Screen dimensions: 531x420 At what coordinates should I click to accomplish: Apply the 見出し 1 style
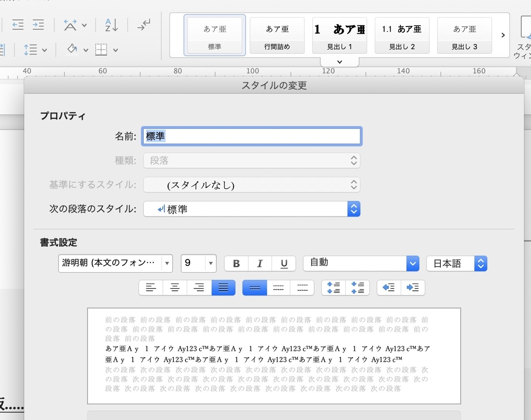coord(339,35)
